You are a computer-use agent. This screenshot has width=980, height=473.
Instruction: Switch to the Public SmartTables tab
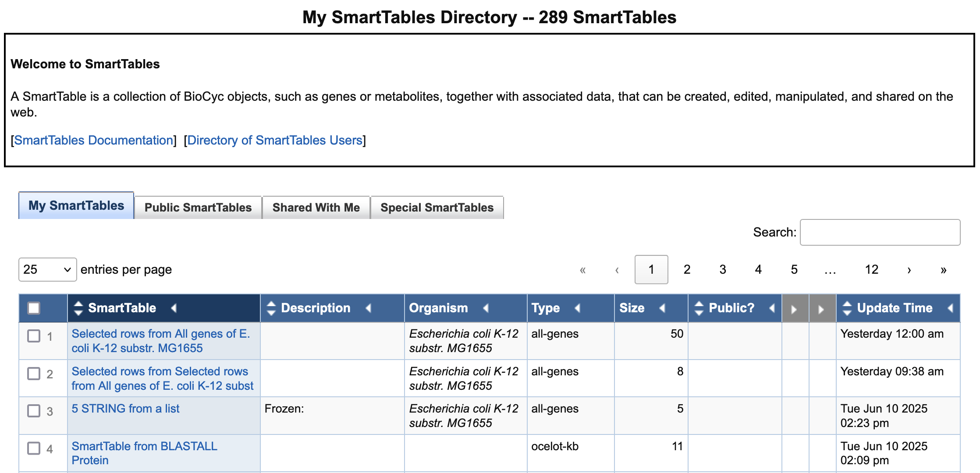tap(198, 207)
